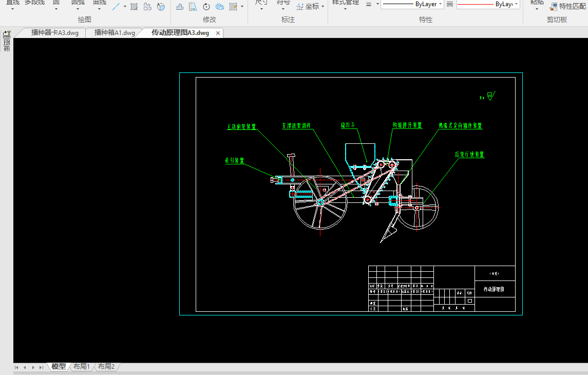Select the 模型 model space tab

(59, 367)
